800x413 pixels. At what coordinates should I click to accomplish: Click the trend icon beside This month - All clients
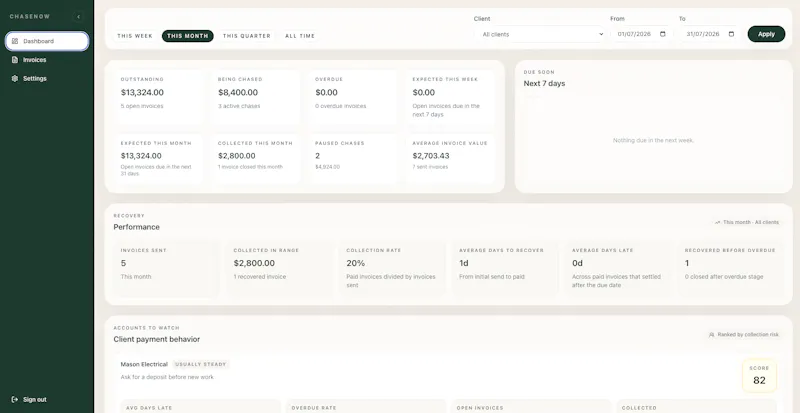pyautogui.click(x=718, y=223)
